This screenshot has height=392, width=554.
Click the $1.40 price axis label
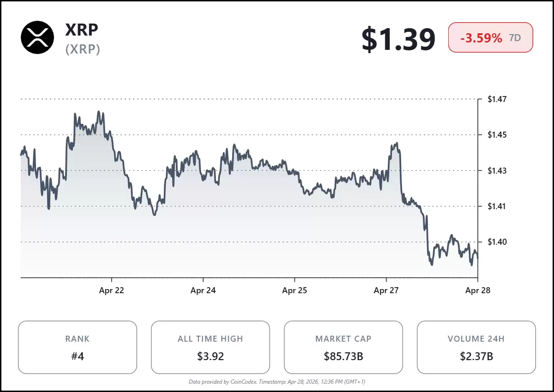[497, 241]
